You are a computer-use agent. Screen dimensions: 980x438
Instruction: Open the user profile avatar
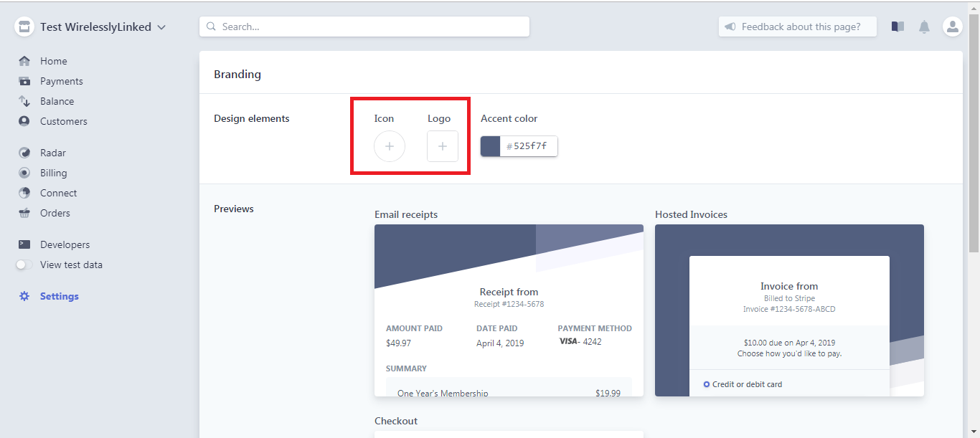[952, 27]
